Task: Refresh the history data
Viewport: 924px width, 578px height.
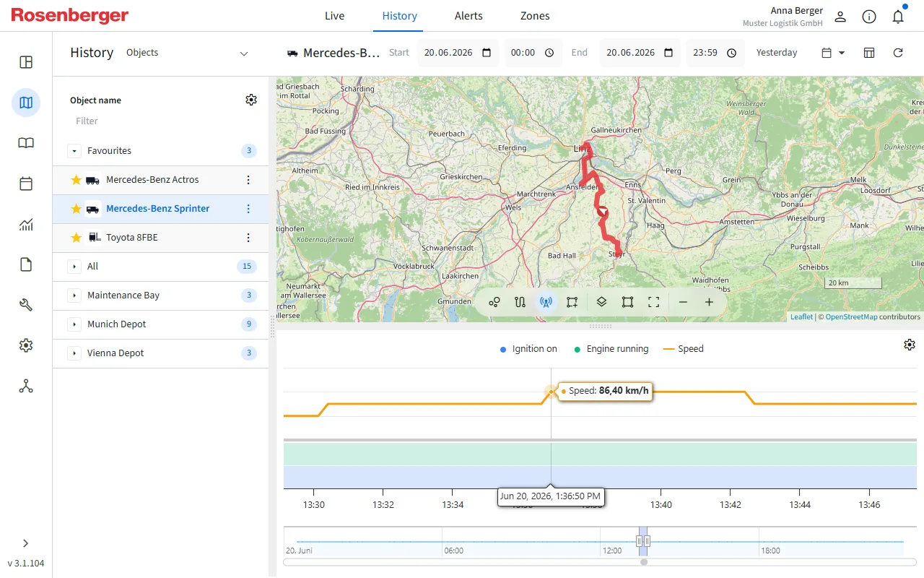Action: [x=898, y=53]
